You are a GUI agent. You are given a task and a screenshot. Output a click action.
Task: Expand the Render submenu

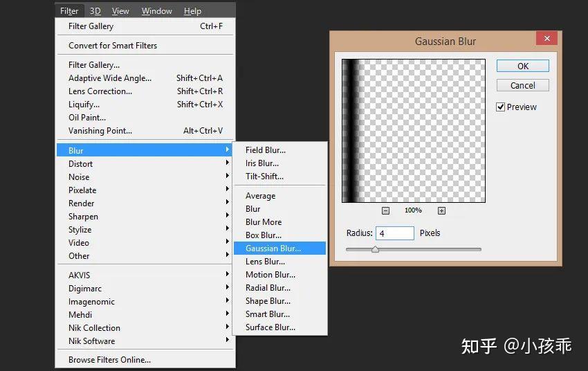pyautogui.click(x=145, y=203)
